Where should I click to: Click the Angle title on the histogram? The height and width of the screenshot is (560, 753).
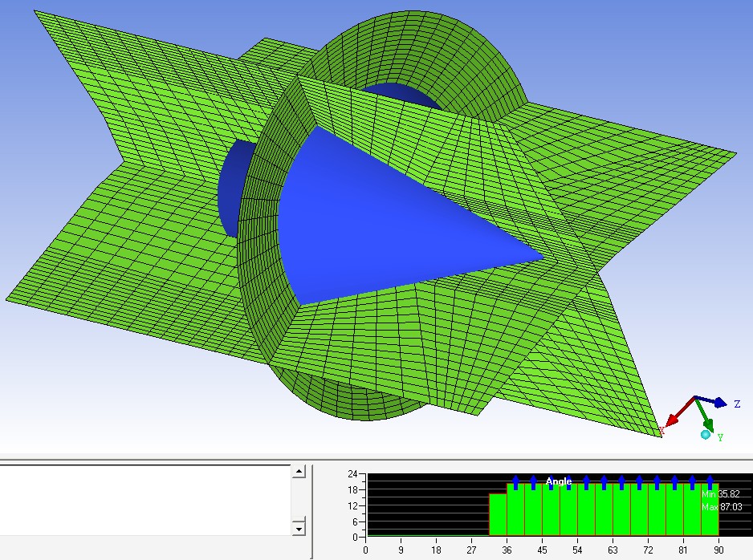559,481
